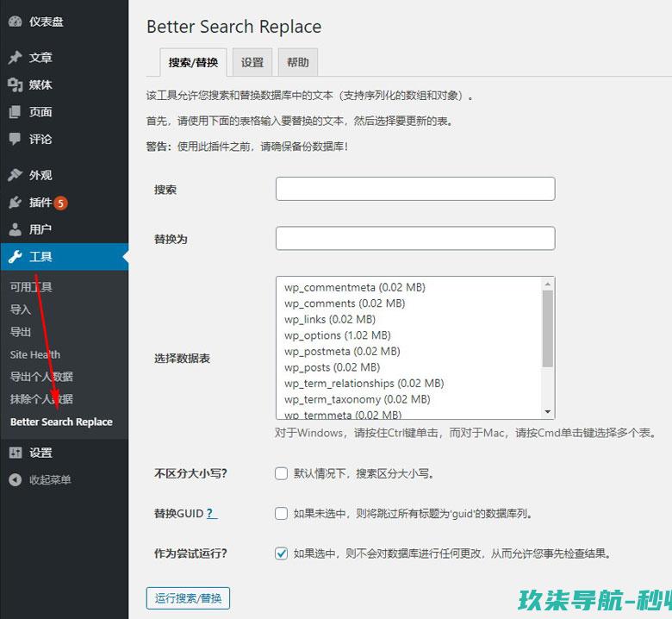Click the Plugins plug icon
672x619 pixels.
point(15,202)
